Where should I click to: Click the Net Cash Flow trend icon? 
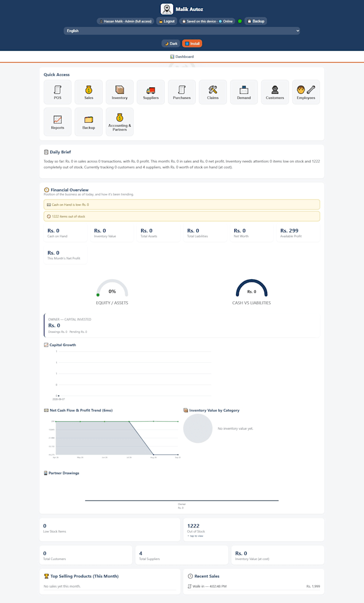point(46,411)
